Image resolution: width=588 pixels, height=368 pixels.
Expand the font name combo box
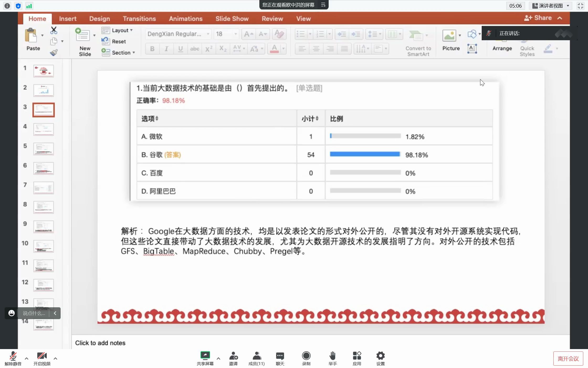point(208,34)
